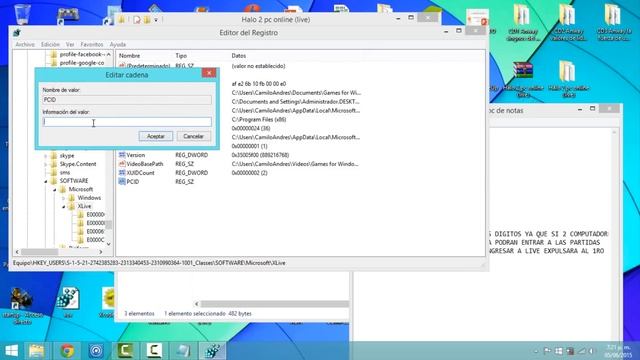Click the New Folder icon in Halo 2 window toolbar

pos(147,20)
